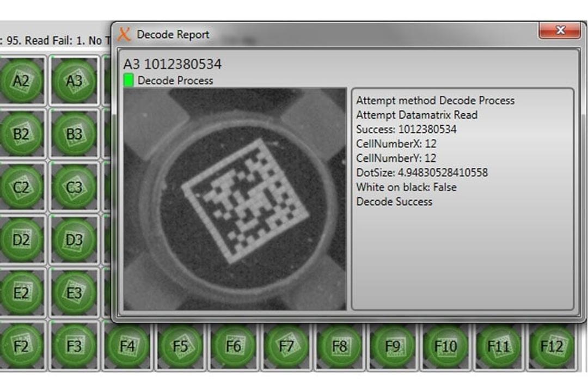The image size is (588, 392).
Task: Click the DotSize value line
Action: (422, 173)
